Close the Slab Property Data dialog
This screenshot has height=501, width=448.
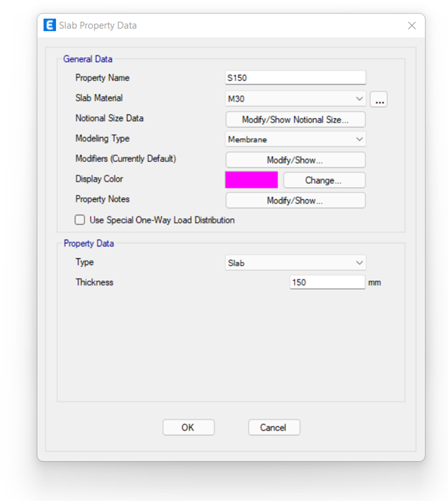(411, 25)
